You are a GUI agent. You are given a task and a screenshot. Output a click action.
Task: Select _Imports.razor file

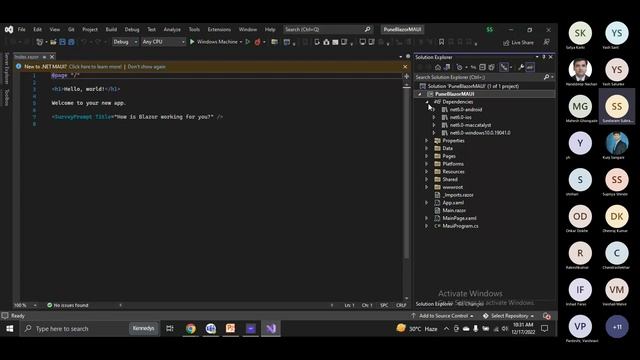[x=458, y=195]
